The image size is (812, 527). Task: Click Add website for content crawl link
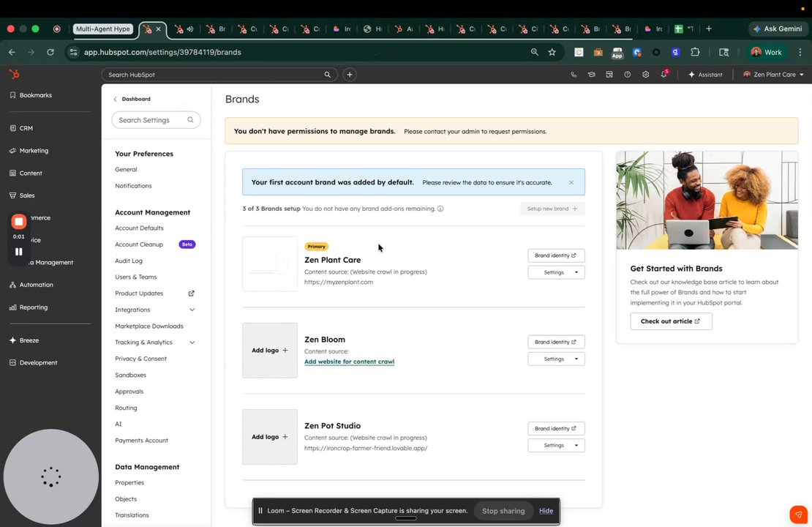[x=349, y=362]
